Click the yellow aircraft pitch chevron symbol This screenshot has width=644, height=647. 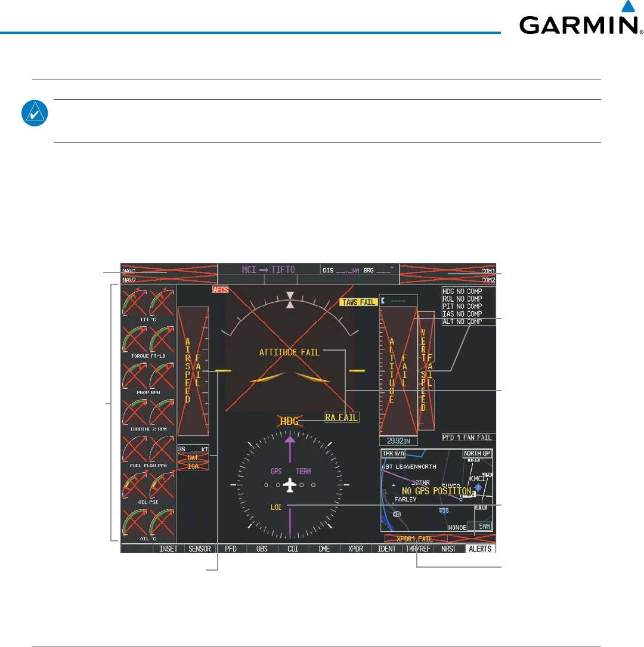(290, 377)
